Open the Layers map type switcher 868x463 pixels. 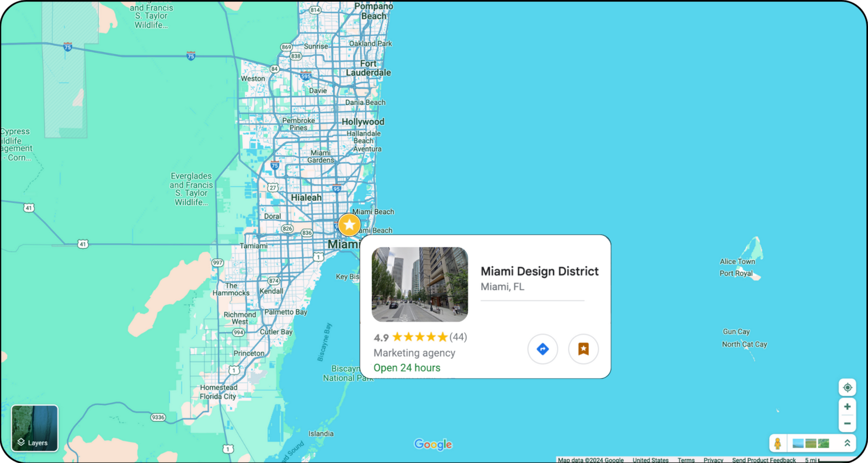pyautogui.click(x=35, y=428)
